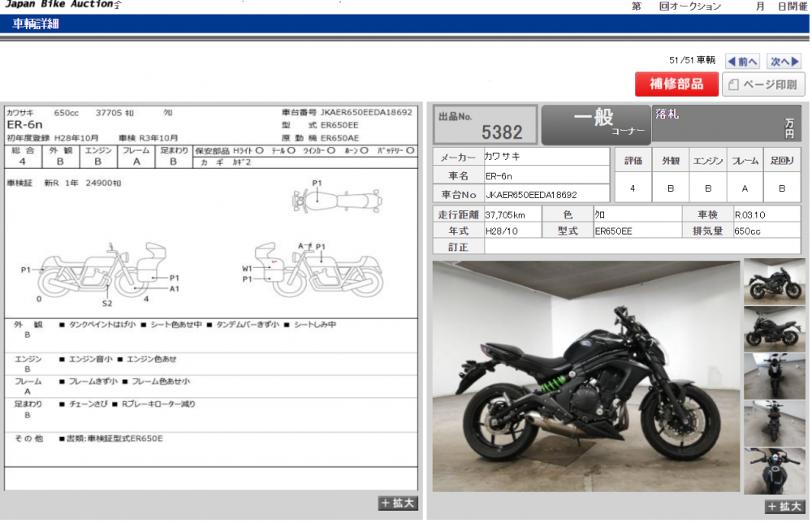
Task: Click the エンジン色あせ engine note
Action: (x=151, y=359)
